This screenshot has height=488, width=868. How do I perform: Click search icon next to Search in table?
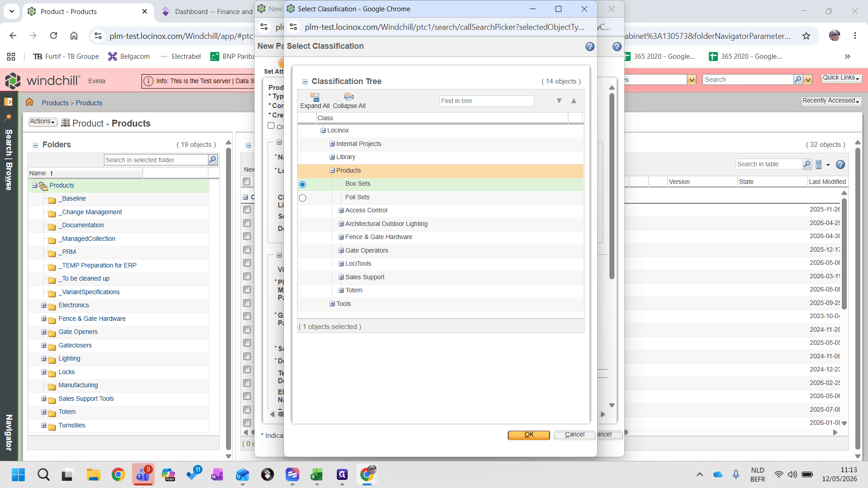(807, 164)
